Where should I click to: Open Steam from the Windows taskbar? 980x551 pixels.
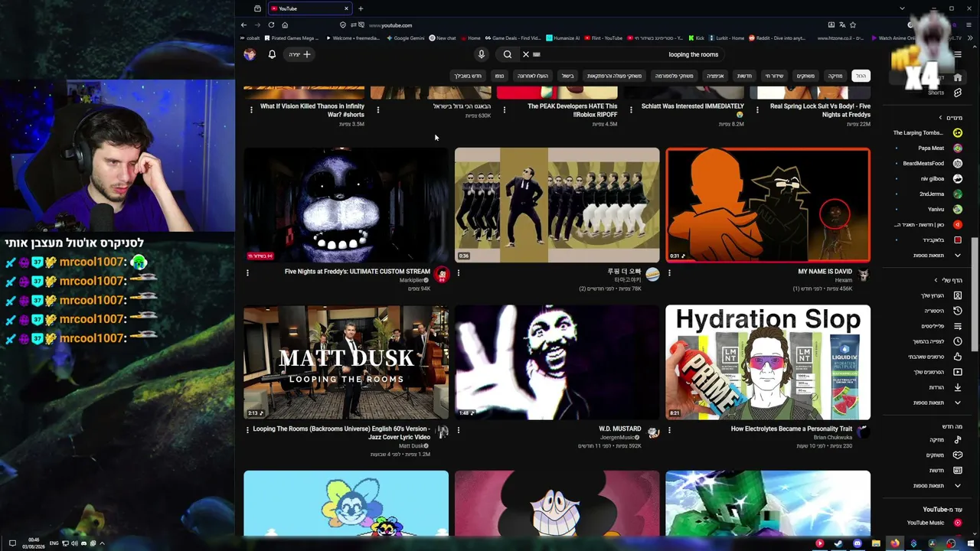[838, 543]
